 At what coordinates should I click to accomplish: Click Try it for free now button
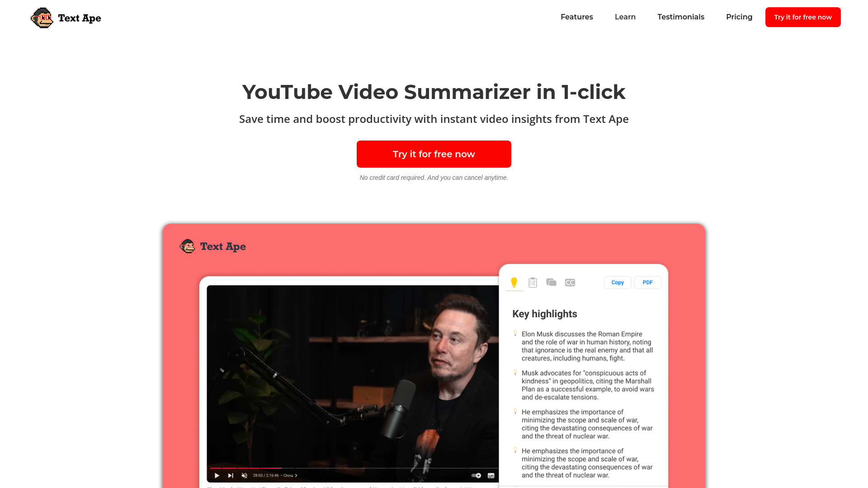(x=434, y=154)
